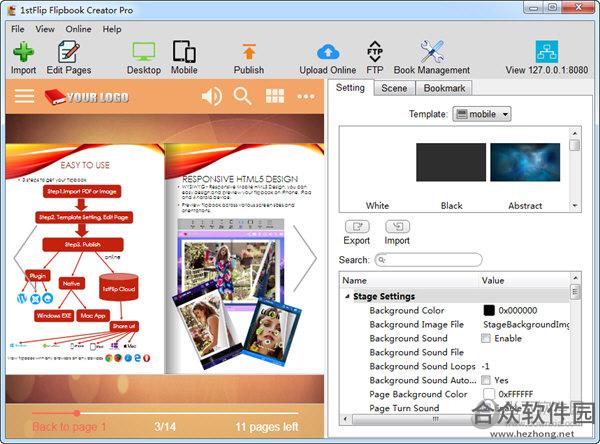Click View 127.0.0.1:8080 network icon
Screen dimensions: 600x444
tap(546, 51)
